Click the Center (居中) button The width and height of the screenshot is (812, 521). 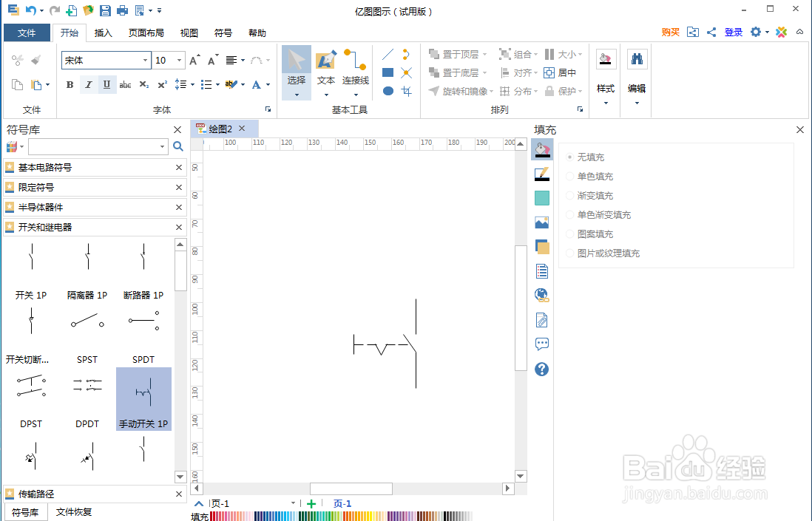click(561, 73)
